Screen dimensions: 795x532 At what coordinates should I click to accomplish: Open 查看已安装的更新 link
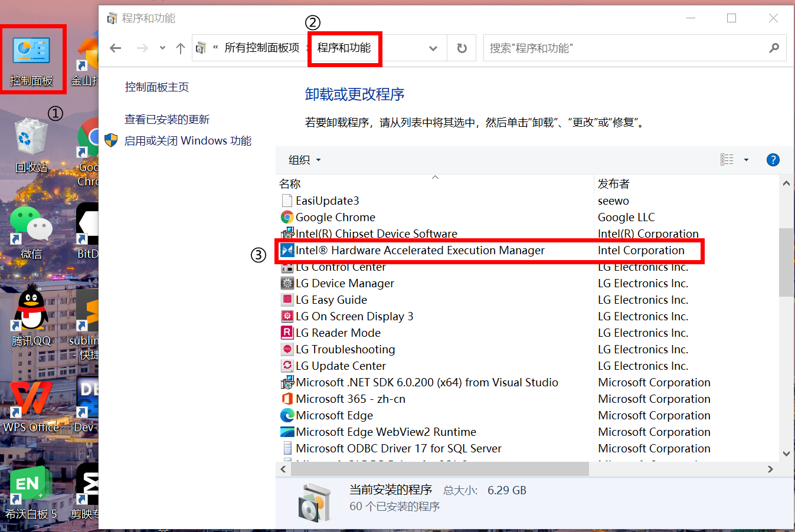click(x=167, y=120)
